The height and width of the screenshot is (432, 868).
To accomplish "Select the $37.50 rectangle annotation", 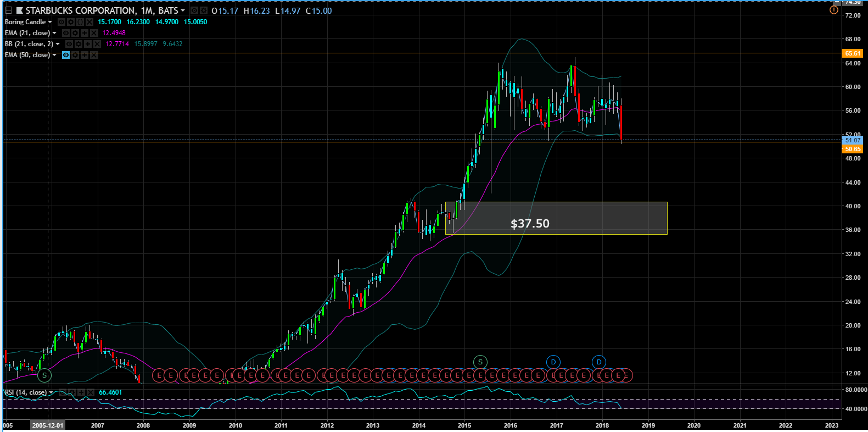I will pos(556,218).
